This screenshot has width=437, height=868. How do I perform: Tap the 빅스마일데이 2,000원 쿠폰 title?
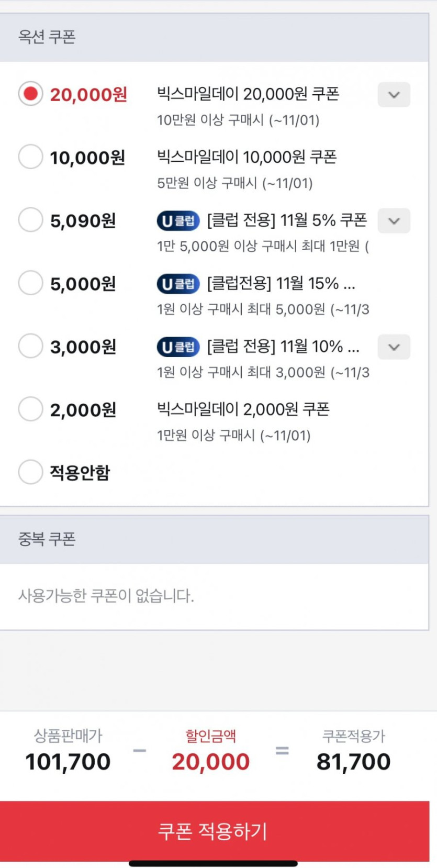(243, 409)
